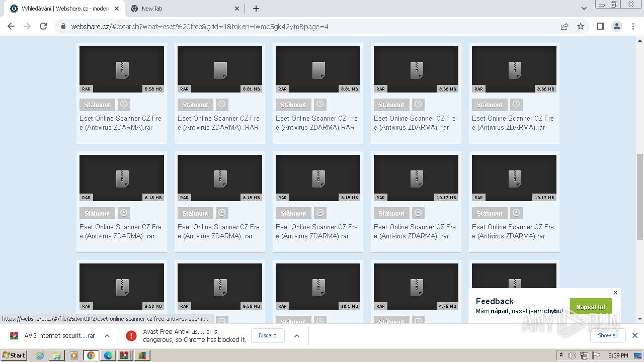Image resolution: width=644 pixels, height=362 pixels.
Task: Open the Chrome profile avatar menu
Action: click(x=616, y=27)
